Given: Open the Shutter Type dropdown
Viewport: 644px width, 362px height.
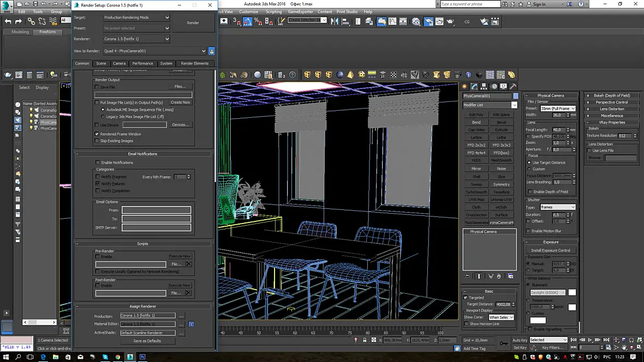Looking at the screenshot, I should click(x=558, y=207).
